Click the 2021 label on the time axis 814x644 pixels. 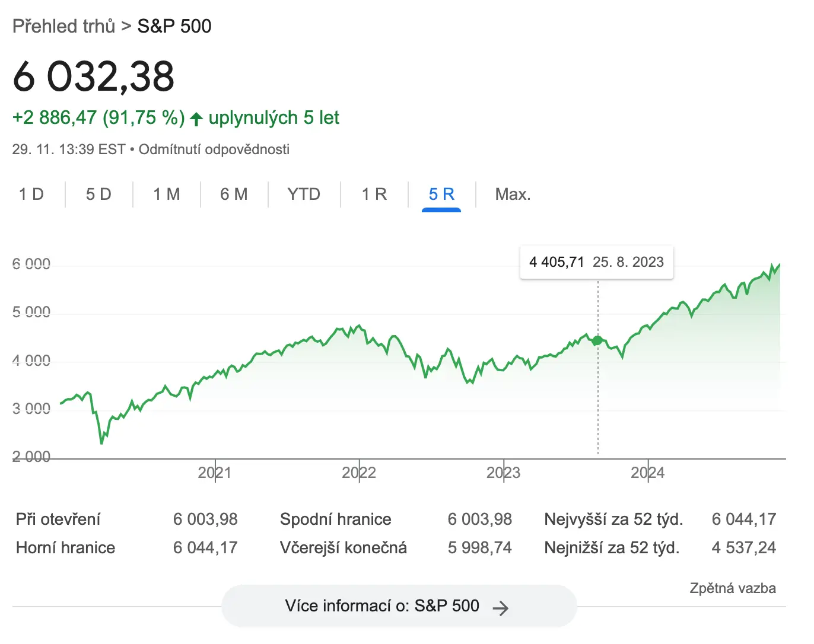point(214,473)
